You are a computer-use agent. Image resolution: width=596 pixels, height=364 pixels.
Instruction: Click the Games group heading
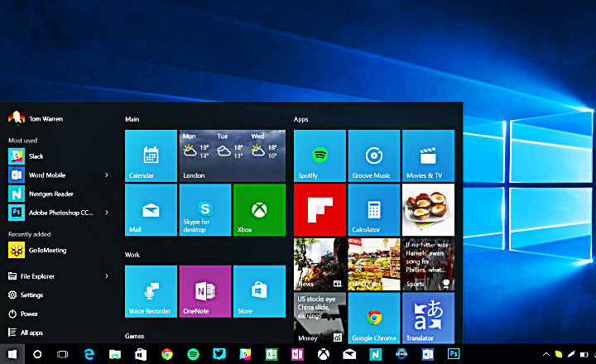pyautogui.click(x=135, y=336)
